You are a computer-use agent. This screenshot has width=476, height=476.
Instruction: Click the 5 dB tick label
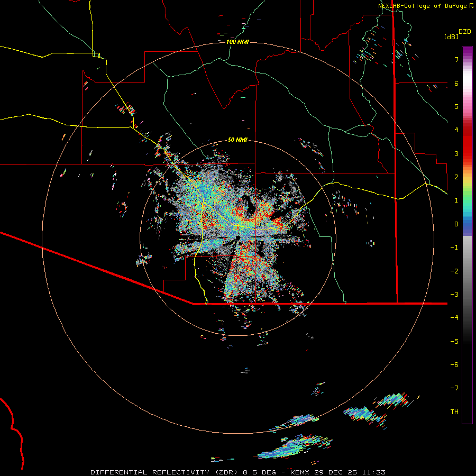[456, 106]
